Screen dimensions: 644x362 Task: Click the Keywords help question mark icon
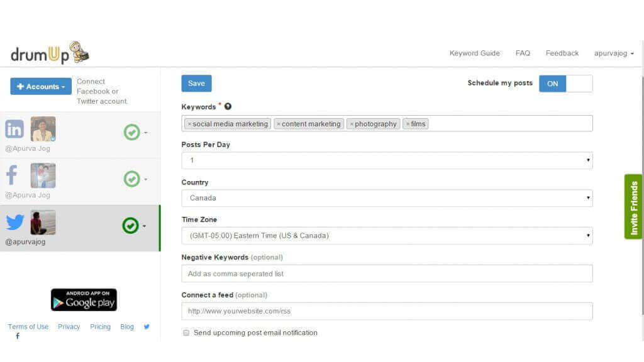228,106
